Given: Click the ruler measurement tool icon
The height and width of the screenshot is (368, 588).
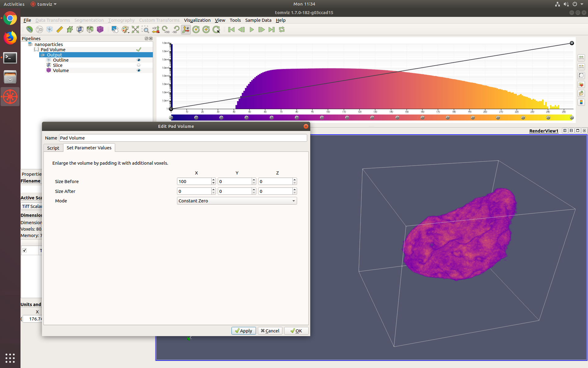Looking at the screenshot, I should [x=60, y=30].
